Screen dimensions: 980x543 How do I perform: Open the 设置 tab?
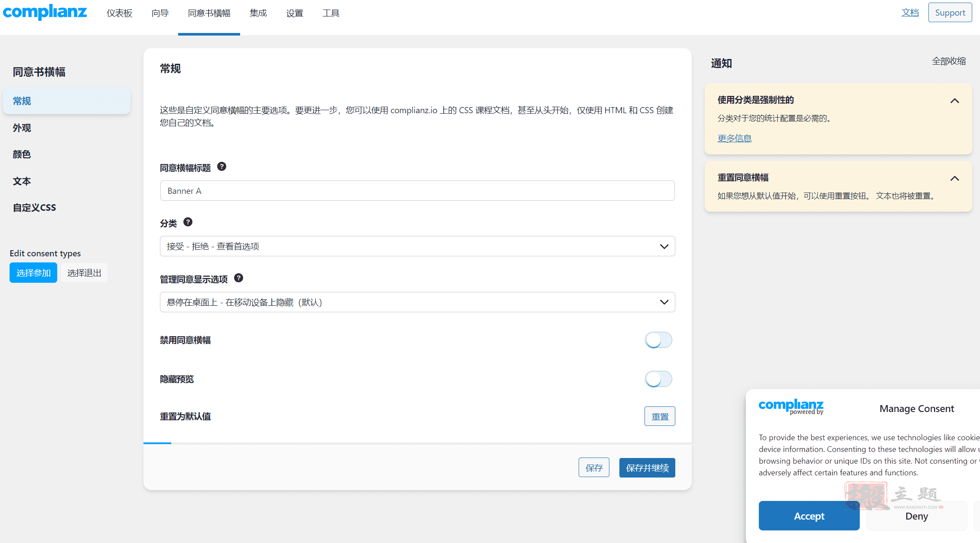294,13
